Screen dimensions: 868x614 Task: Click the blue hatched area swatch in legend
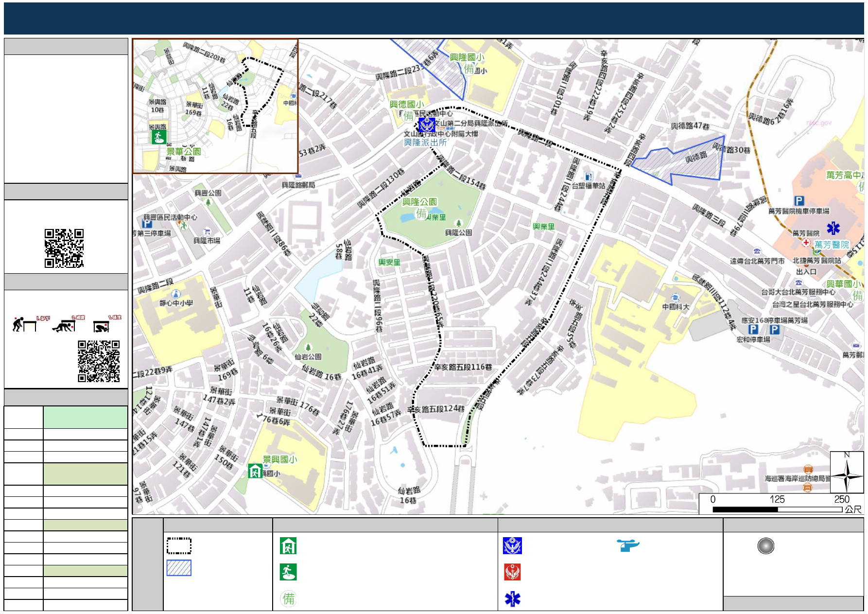pos(179,568)
